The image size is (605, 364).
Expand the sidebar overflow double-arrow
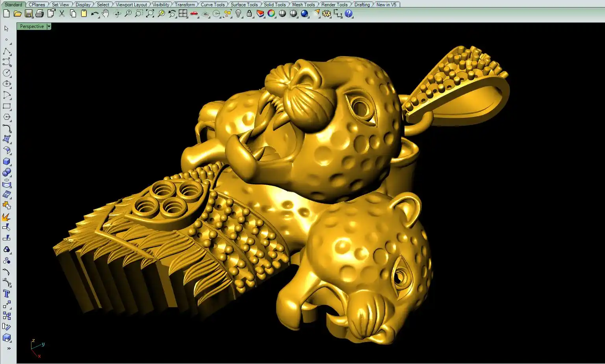click(9, 348)
